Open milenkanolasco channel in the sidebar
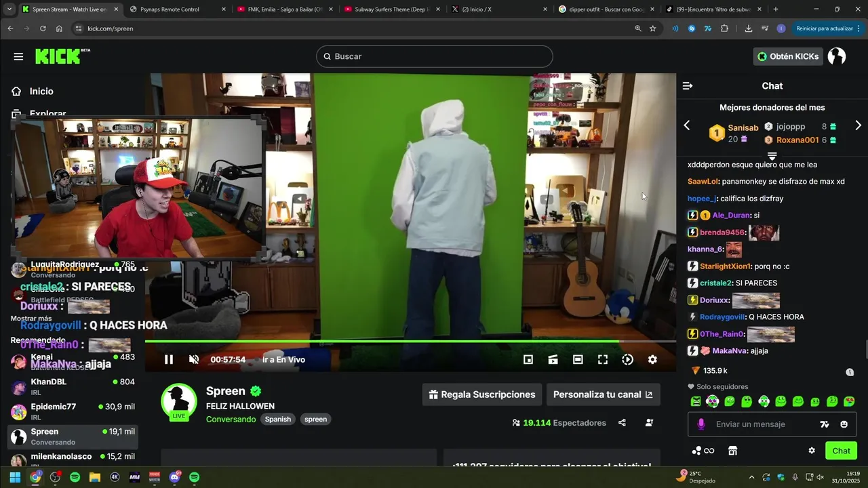This screenshot has width=868, height=488. pos(73,459)
